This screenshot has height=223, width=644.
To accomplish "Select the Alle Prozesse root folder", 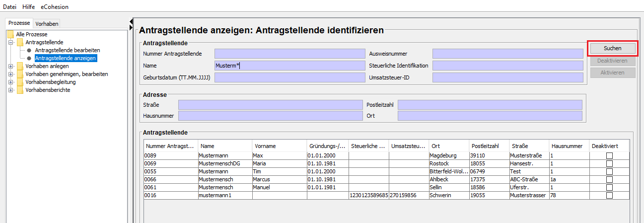I will click(x=32, y=34).
